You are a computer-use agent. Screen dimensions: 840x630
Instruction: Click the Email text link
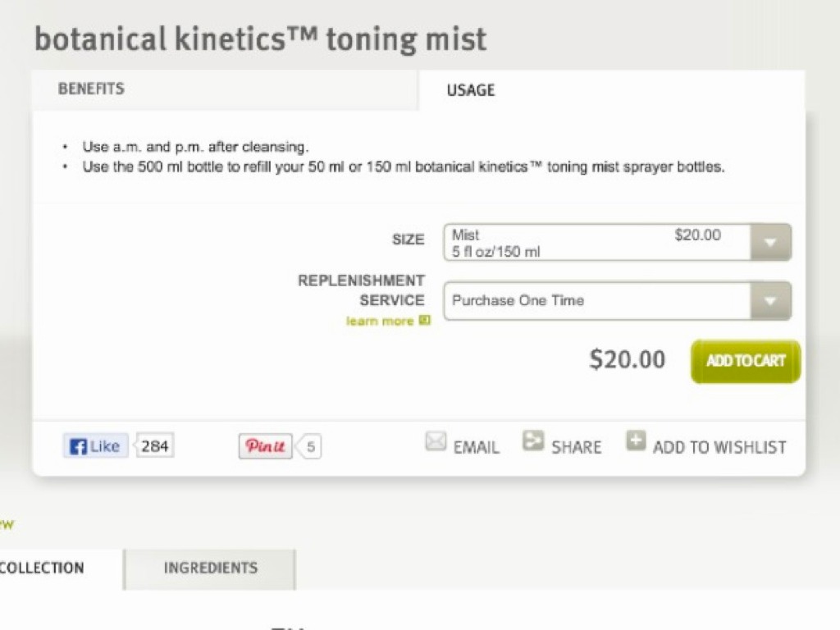pos(476,447)
